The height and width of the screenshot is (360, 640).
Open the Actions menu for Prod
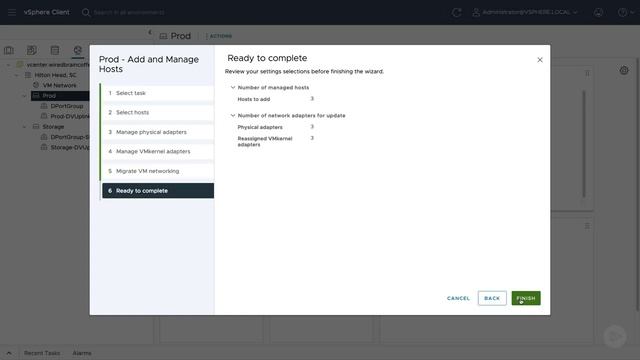[220, 36]
